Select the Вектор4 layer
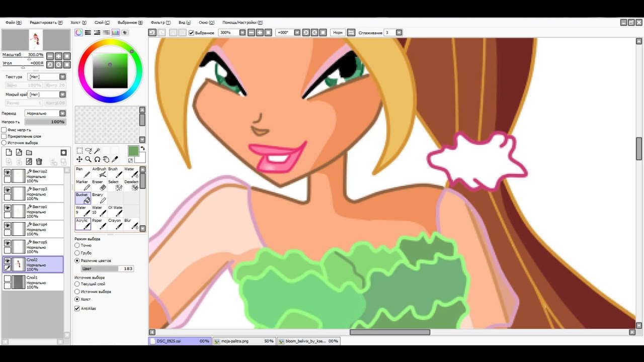 click(x=33, y=229)
